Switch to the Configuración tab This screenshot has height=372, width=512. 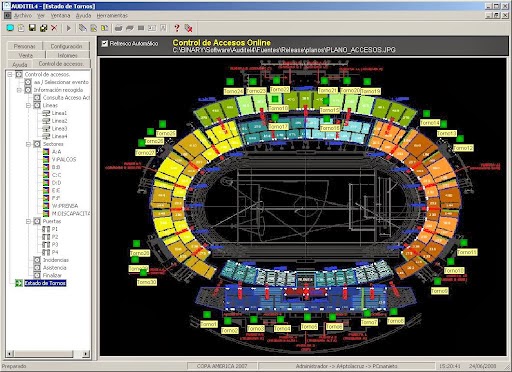coord(66,46)
